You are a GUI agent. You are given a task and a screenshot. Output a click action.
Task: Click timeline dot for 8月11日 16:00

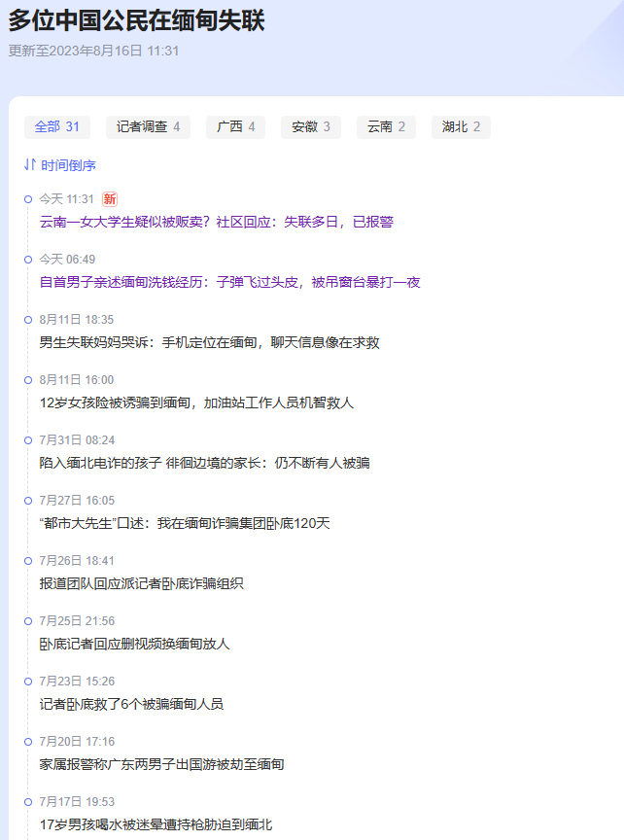(28, 380)
